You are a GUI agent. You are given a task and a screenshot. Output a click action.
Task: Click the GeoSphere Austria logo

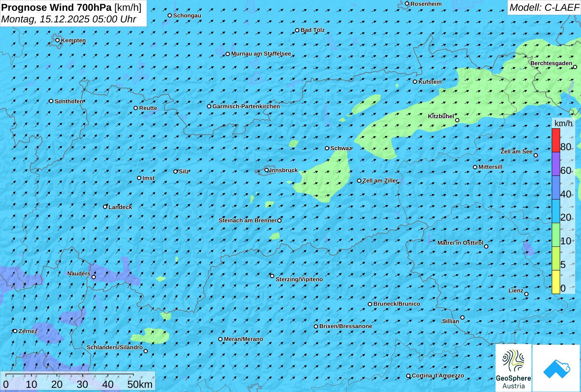pos(513,368)
